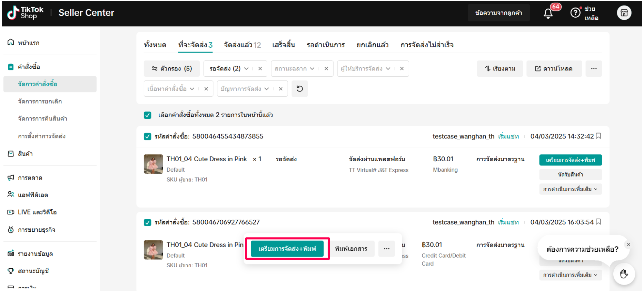Uncheck order 580046706927766527 checkbox

pyautogui.click(x=148, y=222)
